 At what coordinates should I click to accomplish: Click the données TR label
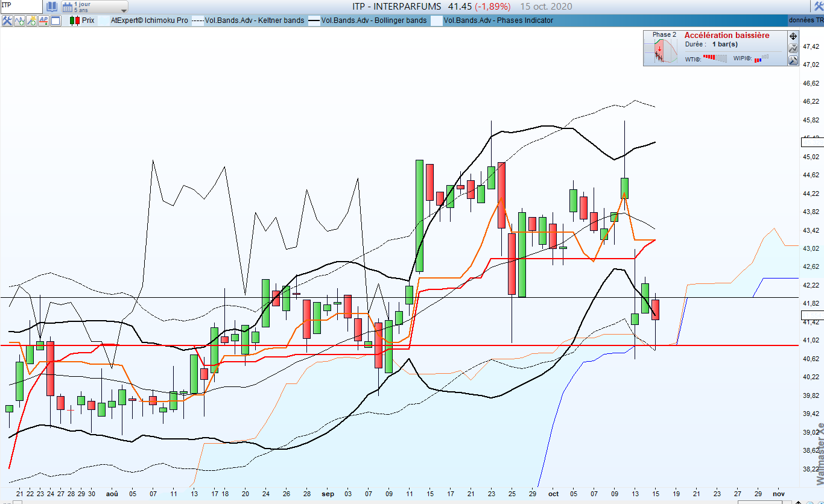806,20
